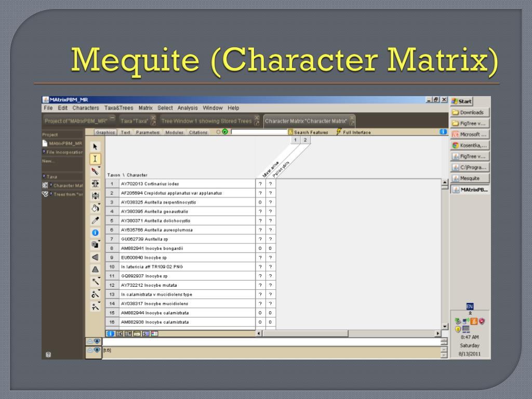Click the search input field in toolbar
The height and width of the screenshot is (399, 532).
(x=259, y=132)
